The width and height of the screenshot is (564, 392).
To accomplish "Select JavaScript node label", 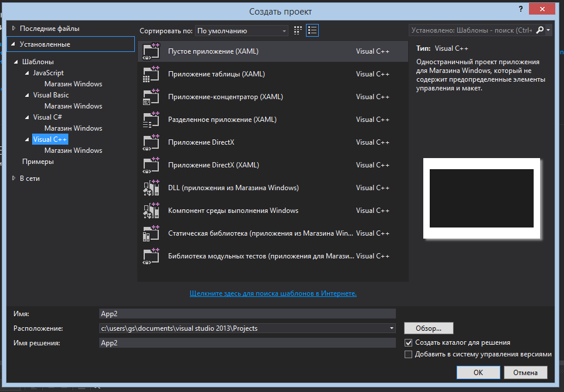I will coord(48,73).
